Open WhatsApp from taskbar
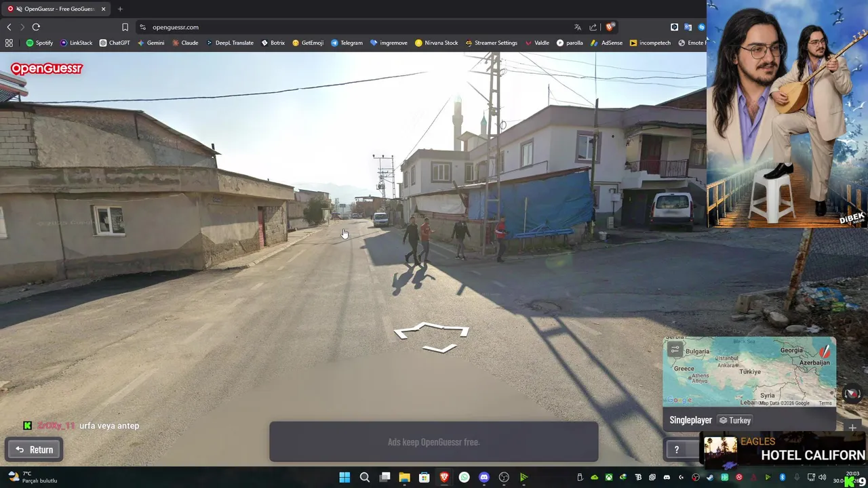Image resolution: width=868 pixels, height=488 pixels. (464, 477)
